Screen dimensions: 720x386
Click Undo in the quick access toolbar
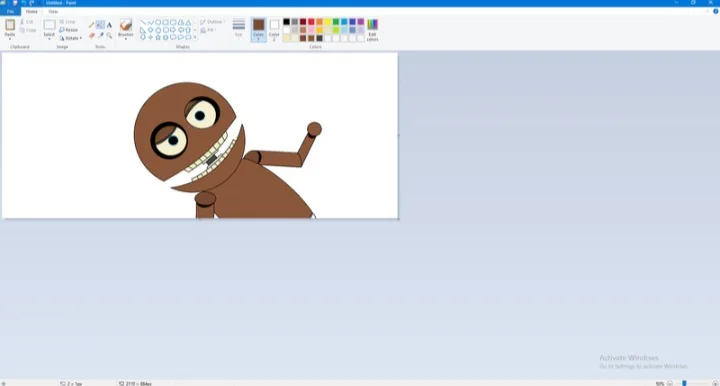pos(23,3)
